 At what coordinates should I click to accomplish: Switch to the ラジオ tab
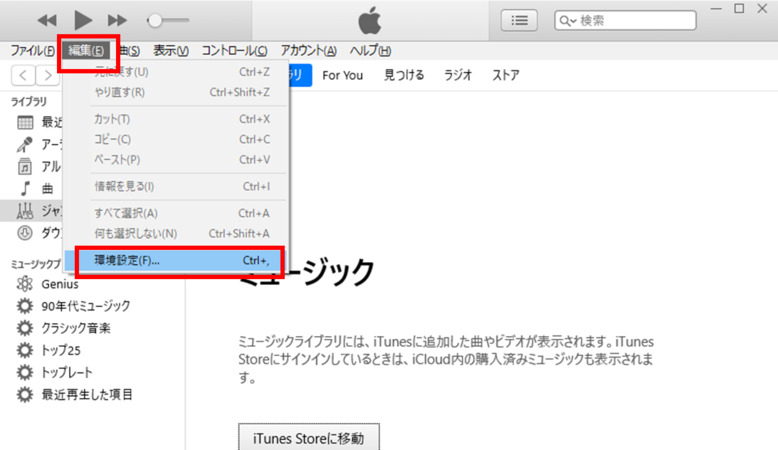[x=457, y=75]
